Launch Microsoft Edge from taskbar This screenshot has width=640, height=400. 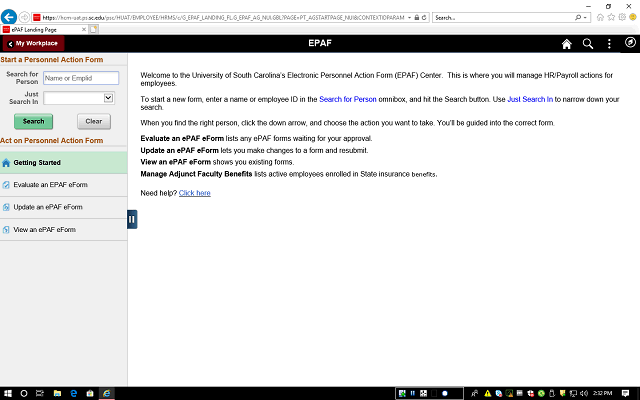click(73, 393)
